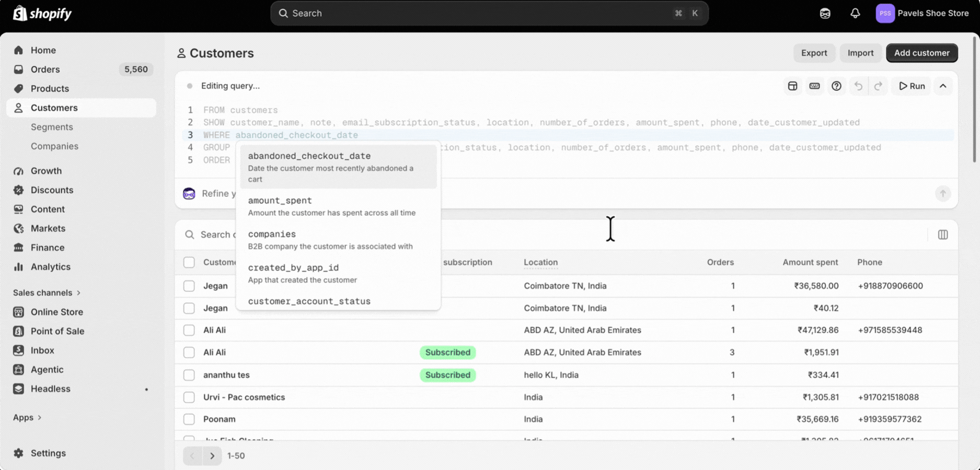Submit the Sidekick refine prompt arrow
Viewport: 980px width, 470px height.
943,194
